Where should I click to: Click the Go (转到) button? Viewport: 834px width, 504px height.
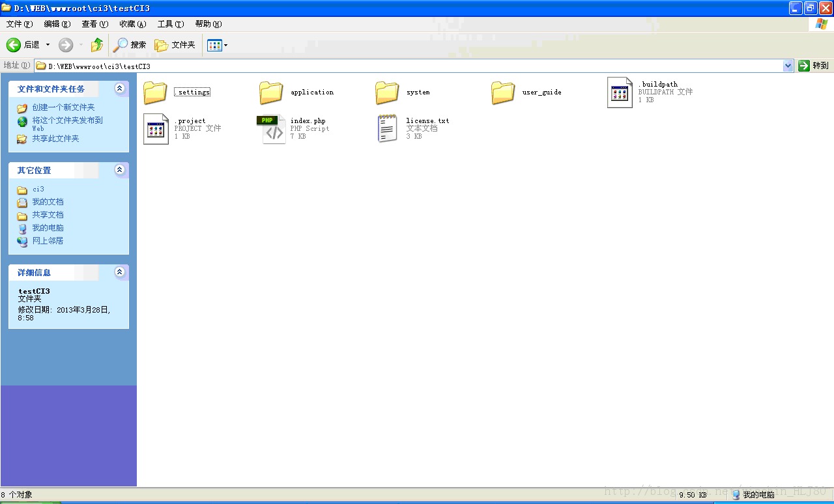(814, 66)
